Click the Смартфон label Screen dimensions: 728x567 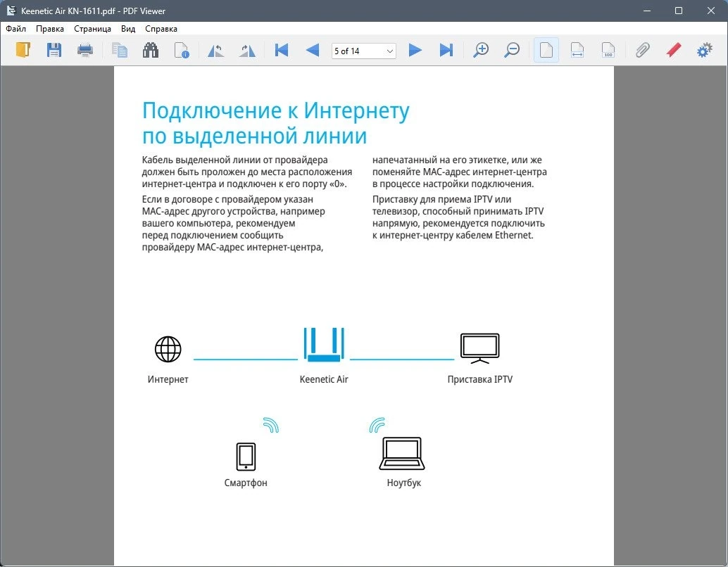pos(246,483)
